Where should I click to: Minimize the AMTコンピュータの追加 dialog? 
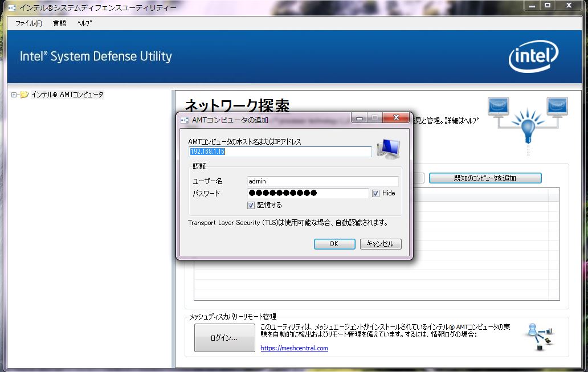pos(360,118)
